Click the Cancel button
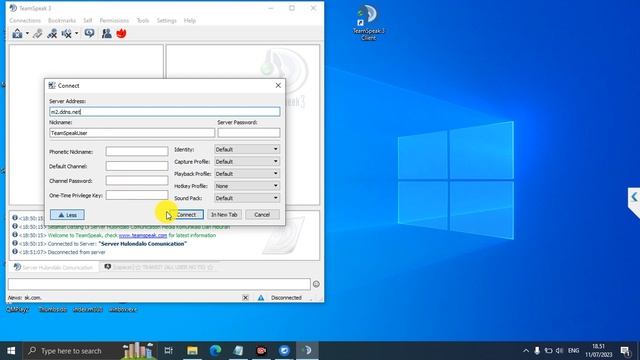The height and width of the screenshot is (360, 640). pos(262,215)
